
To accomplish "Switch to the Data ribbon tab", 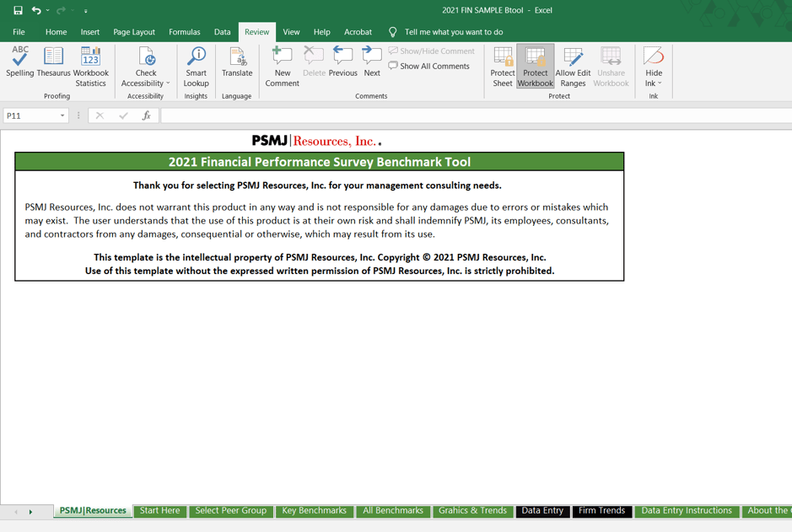I will click(222, 32).
